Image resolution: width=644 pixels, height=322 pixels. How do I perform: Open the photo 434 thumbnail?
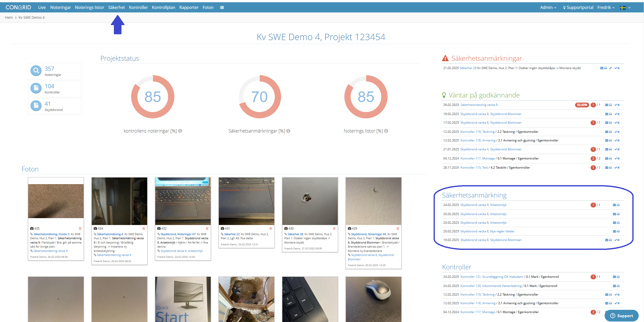coord(119,201)
